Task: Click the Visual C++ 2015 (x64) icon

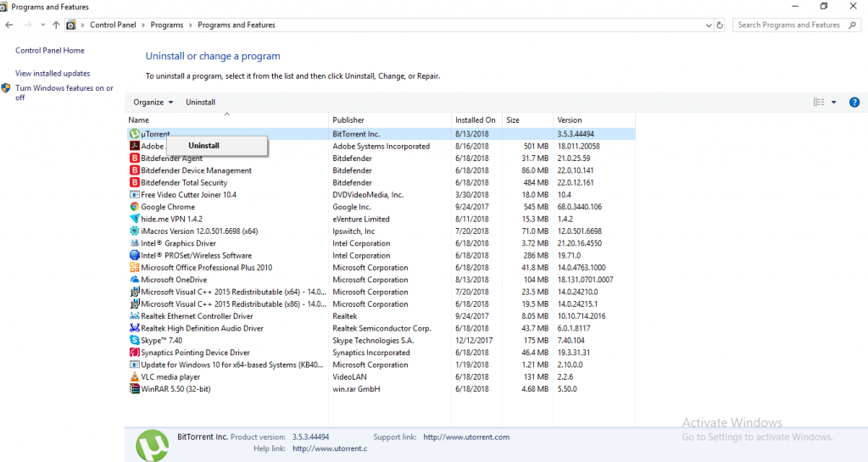Action: (x=134, y=292)
